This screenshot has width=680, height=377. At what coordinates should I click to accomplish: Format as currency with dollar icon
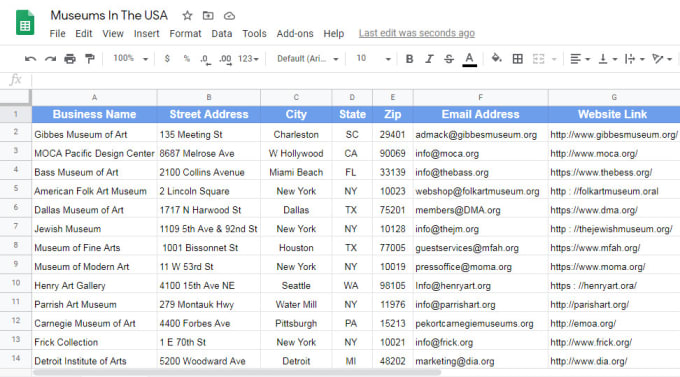167,59
